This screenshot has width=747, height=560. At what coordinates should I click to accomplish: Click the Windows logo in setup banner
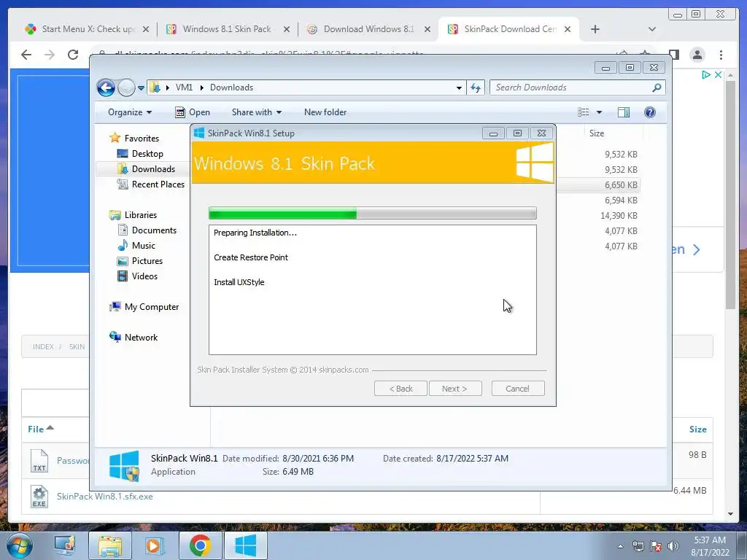tap(535, 163)
